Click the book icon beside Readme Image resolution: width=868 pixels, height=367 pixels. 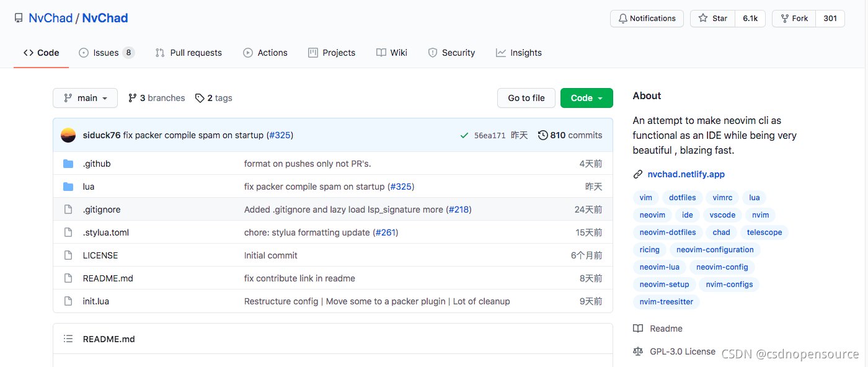click(x=638, y=329)
